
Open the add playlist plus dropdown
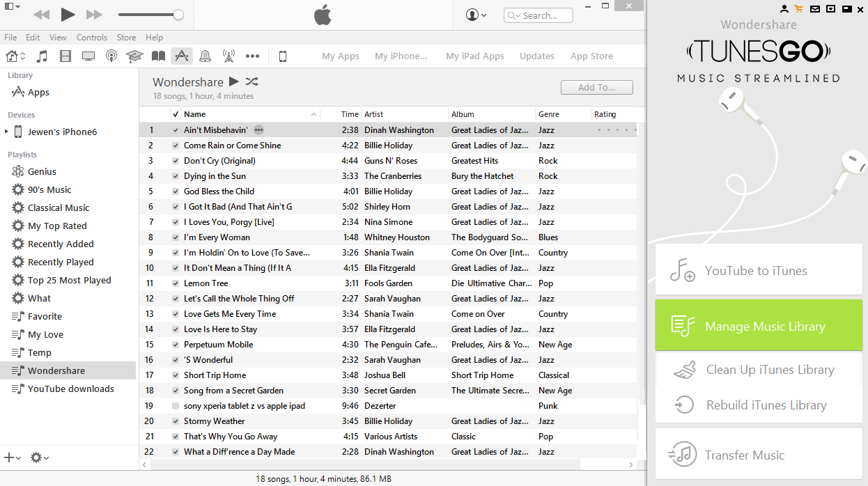click(x=13, y=457)
